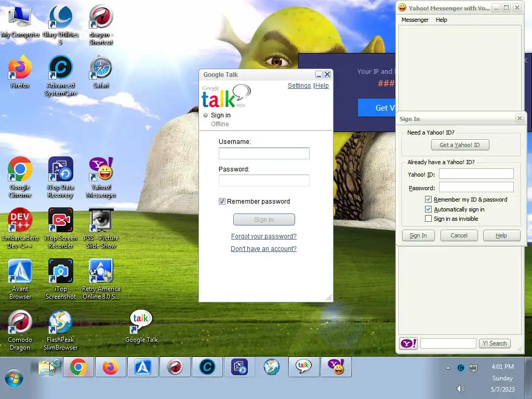
Task: Click the volume speaker tray icon
Action: 460,389
